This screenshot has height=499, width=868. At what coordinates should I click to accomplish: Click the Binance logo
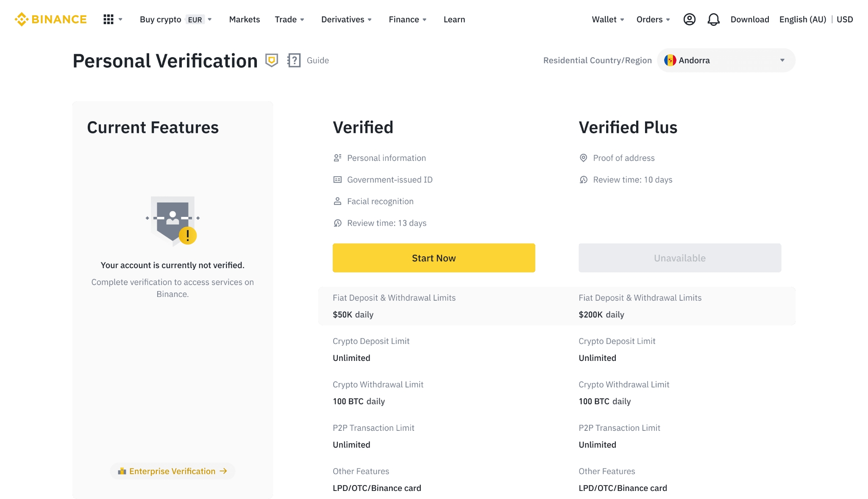[x=50, y=19]
